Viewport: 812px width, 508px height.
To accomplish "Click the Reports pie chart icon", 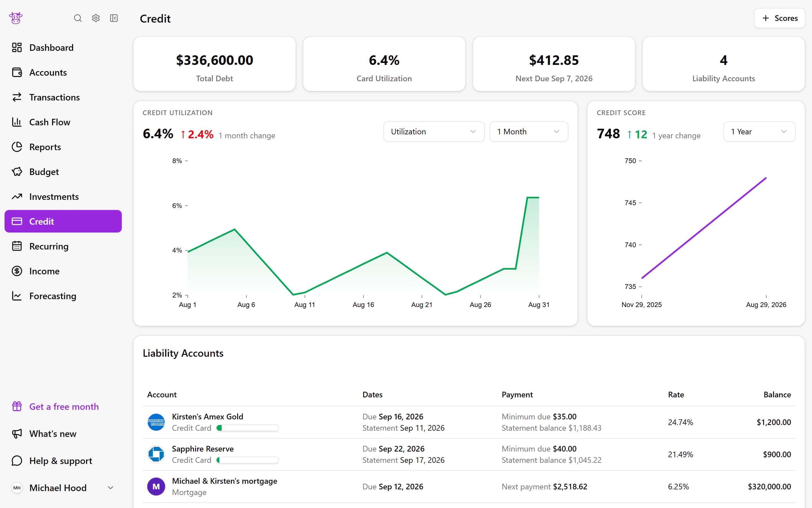I will pos(17,147).
